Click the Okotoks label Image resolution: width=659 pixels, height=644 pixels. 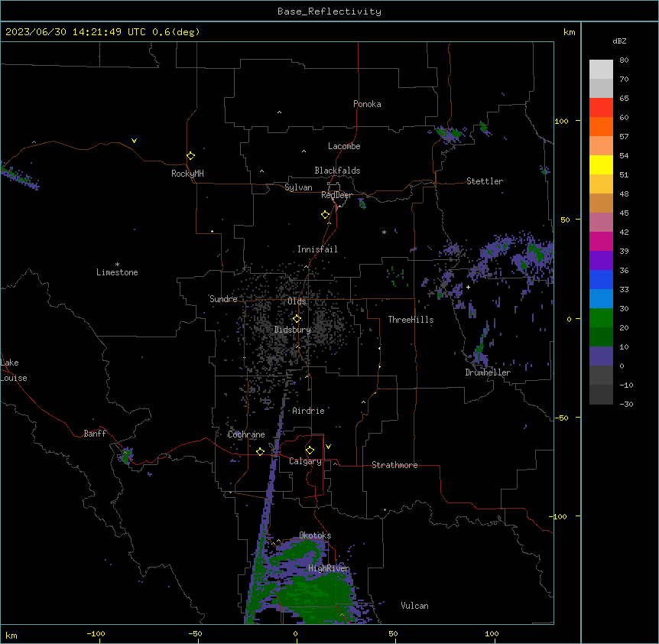coord(315,535)
